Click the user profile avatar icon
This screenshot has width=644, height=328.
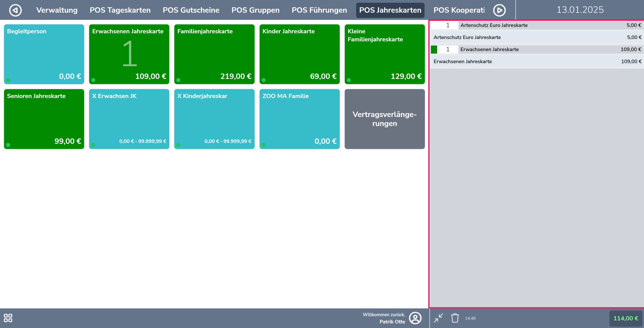[x=415, y=318]
